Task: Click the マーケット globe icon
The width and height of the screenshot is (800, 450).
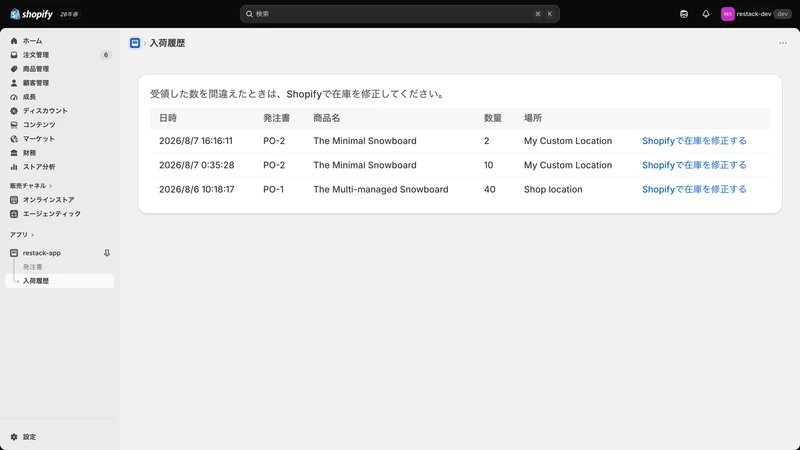Action: tap(14, 139)
